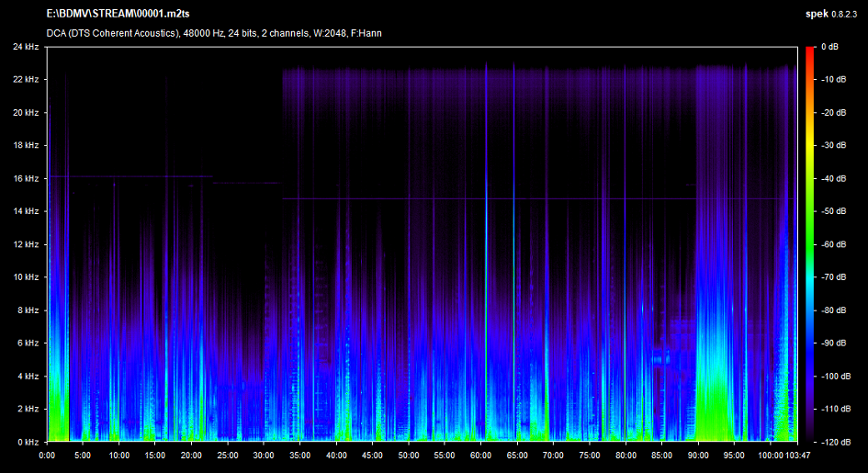Screen dimensions: 868x473
Task: Click the -120 dB scale label
Action: [x=836, y=442]
